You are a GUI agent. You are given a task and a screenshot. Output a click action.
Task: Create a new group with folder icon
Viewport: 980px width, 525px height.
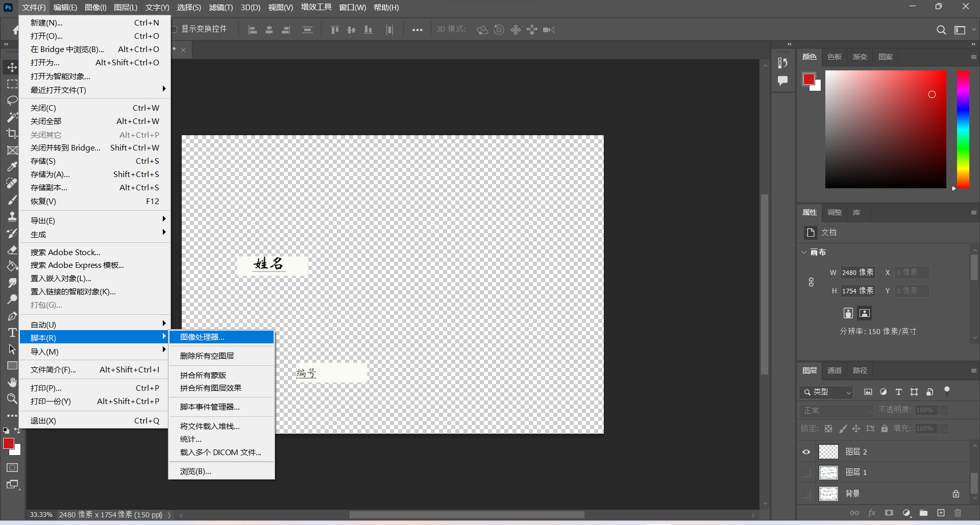pyautogui.click(x=923, y=513)
